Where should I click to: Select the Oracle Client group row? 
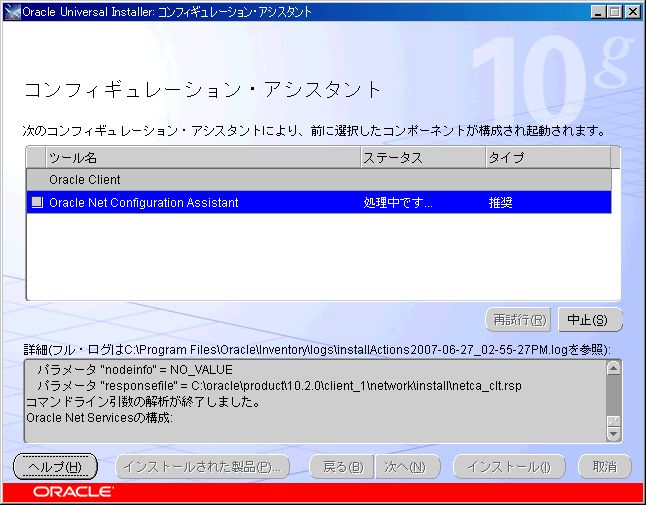pyautogui.click(x=319, y=180)
